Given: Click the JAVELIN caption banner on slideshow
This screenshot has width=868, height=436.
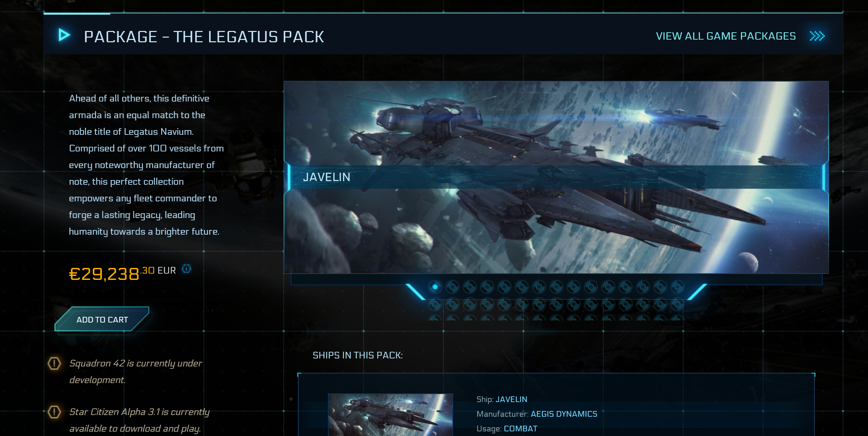Looking at the screenshot, I should click(x=556, y=177).
